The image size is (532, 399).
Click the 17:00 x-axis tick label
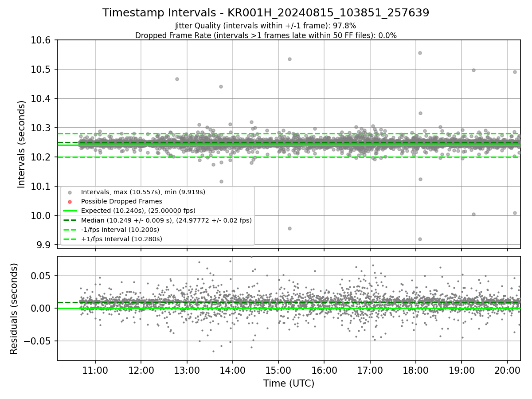[370, 370]
